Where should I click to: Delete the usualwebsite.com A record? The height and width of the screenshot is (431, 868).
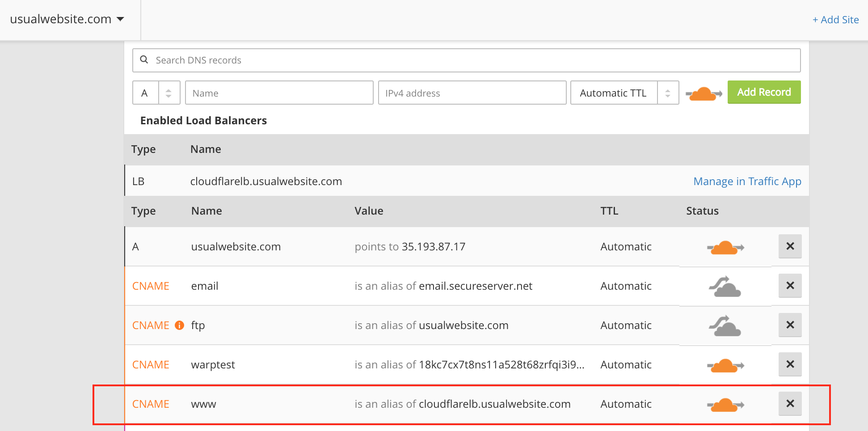[790, 246]
